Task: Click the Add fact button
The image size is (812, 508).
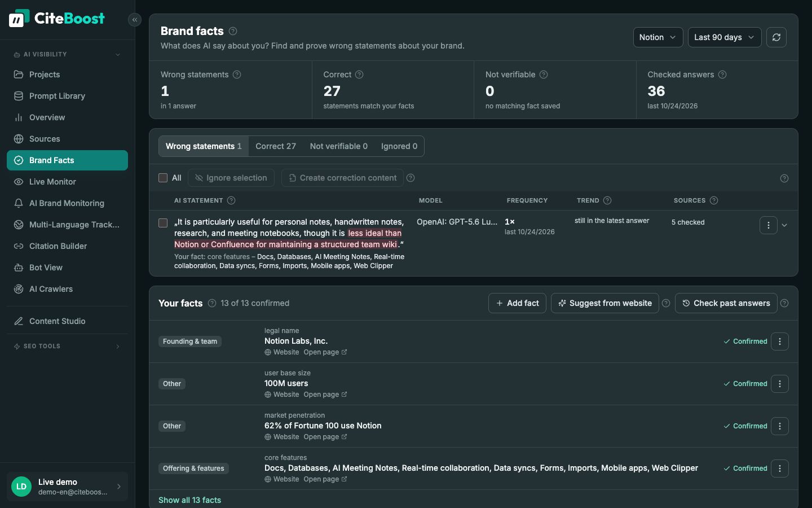Action: tap(517, 303)
